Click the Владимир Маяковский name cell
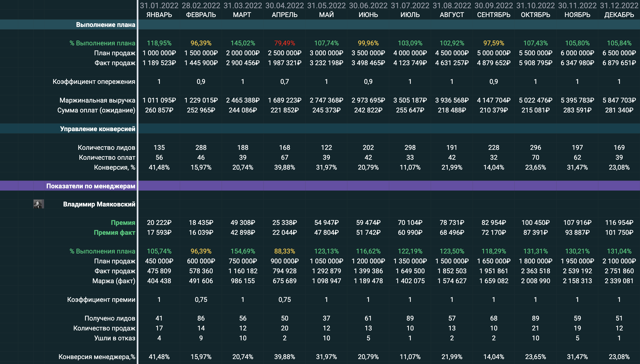The height and width of the screenshot is (364, 640). (x=99, y=204)
